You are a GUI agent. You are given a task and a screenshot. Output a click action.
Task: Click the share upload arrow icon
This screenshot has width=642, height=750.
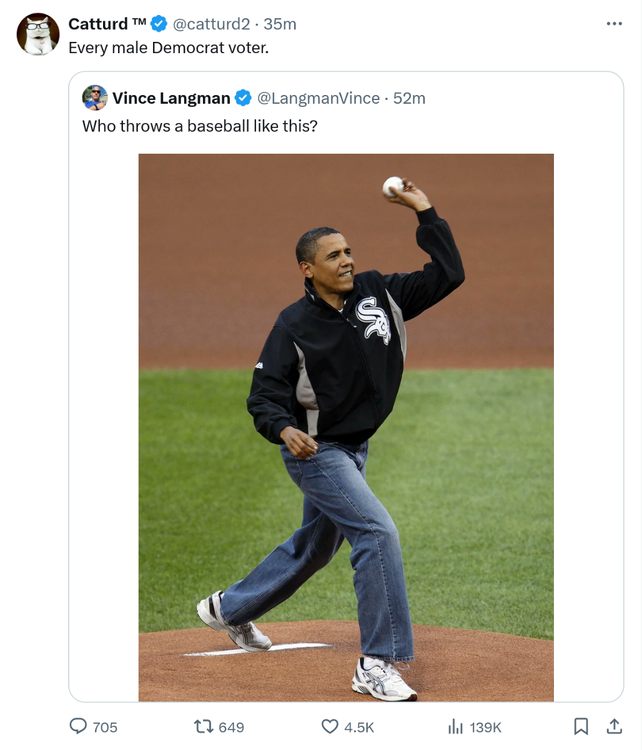tap(615, 726)
